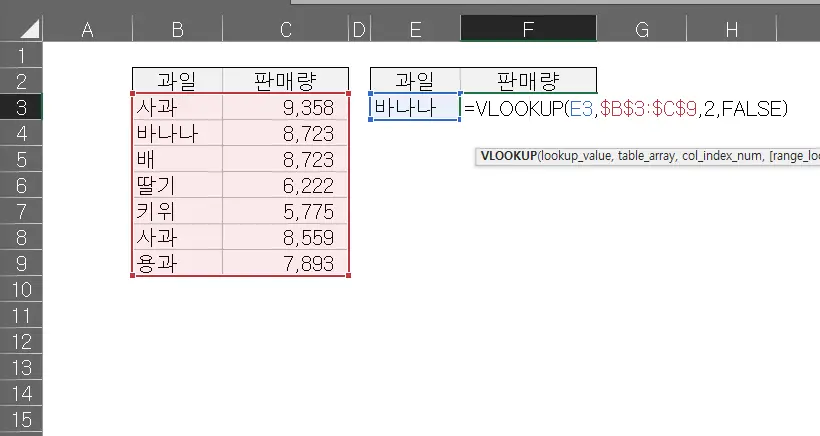This screenshot has width=820, height=436.
Task: Click the 과일 header cell in column B
Action: click(177, 81)
